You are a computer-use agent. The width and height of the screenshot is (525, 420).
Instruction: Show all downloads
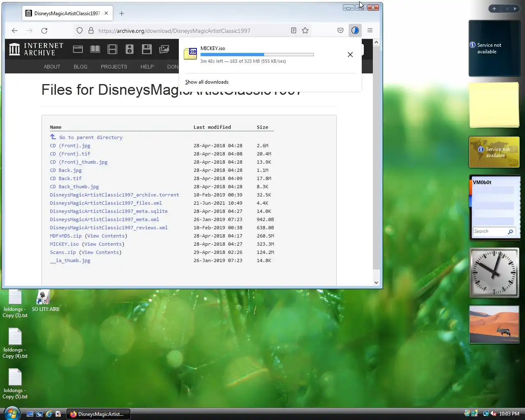click(x=207, y=82)
